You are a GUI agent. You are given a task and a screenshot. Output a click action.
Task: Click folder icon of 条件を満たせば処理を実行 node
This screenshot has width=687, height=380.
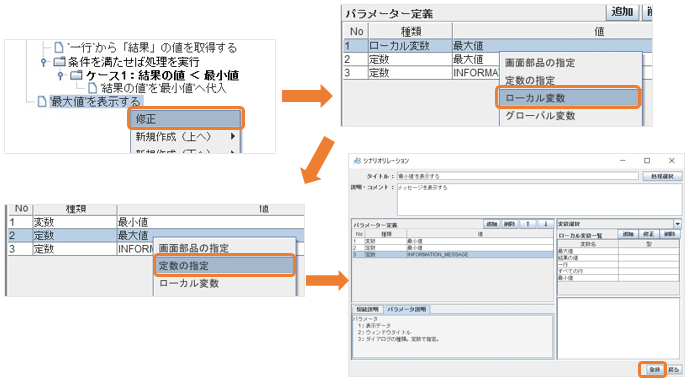click(60, 61)
